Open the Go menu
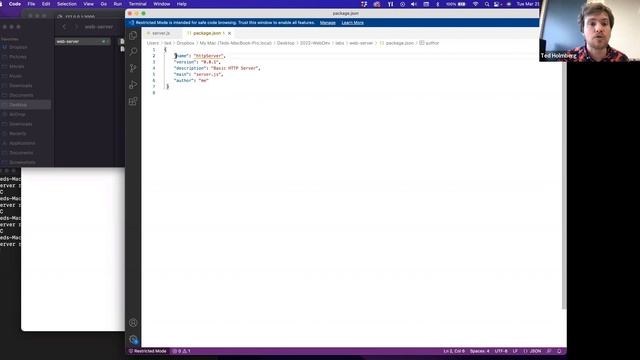 [x=104, y=4]
